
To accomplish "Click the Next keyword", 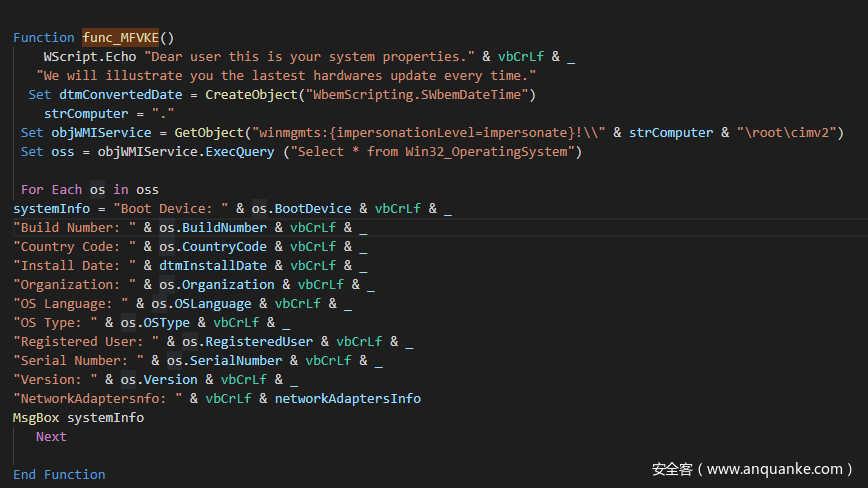I will pyautogui.click(x=51, y=437).
